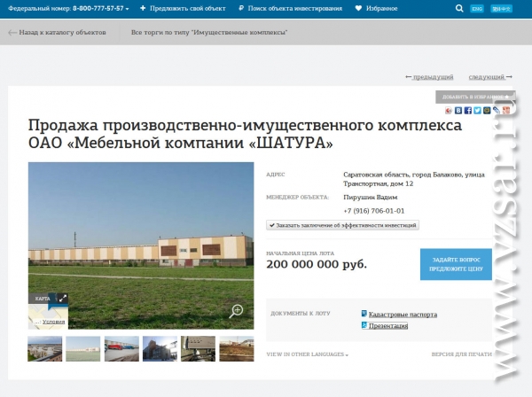Image resolution: width=532 pixels, height=397 pixels.
Task: Click Задайте вопрос Предложите цену button
Action: (456, 264)
